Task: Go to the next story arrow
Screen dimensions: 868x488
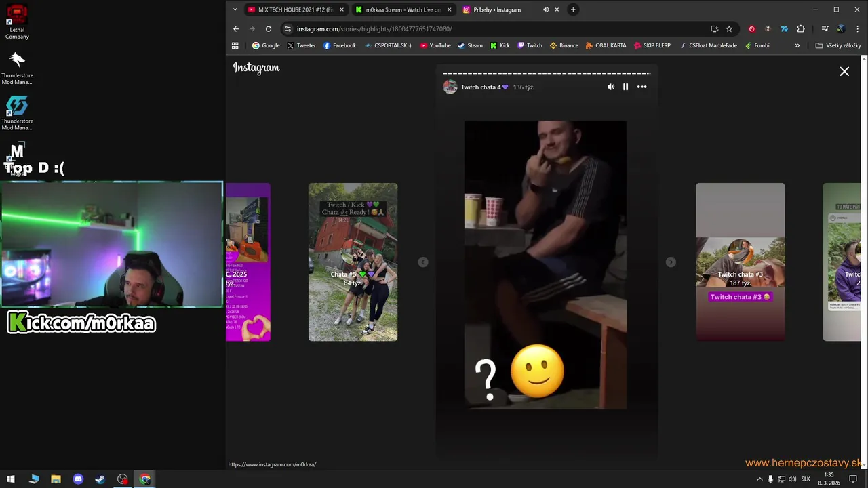Action: pyautogui.click(x=671, y=262)
